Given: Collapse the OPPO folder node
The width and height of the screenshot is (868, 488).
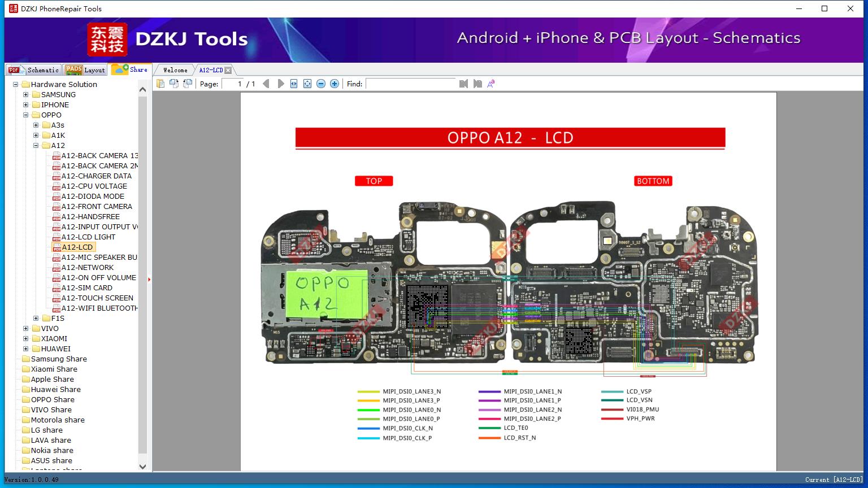Looking at the screenshot, I should pos(26,115).
